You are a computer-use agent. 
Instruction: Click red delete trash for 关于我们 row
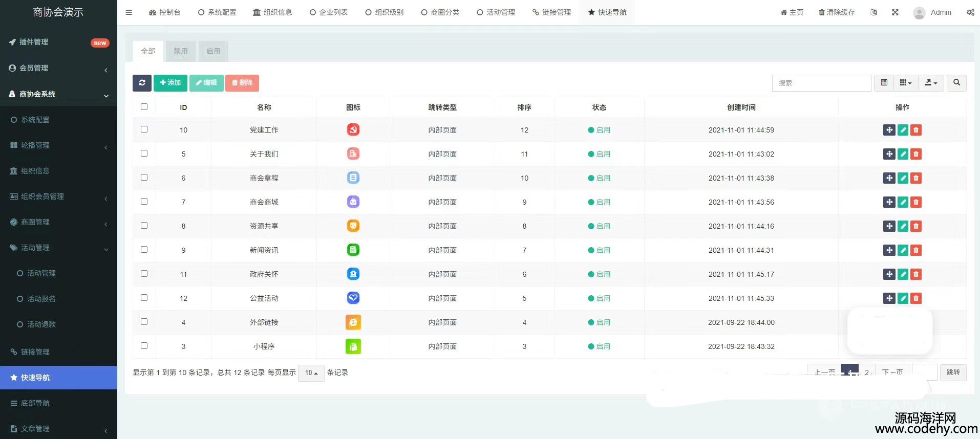(x=916, y=154)
